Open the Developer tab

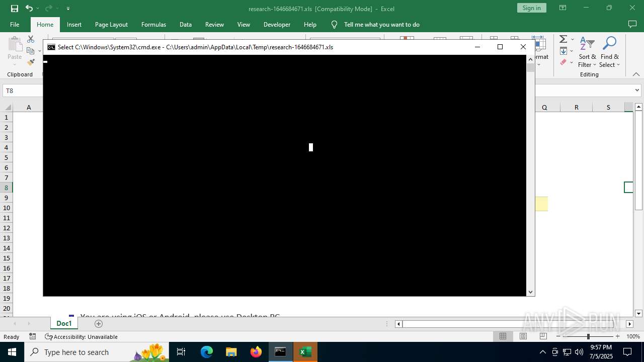point(277,24)
